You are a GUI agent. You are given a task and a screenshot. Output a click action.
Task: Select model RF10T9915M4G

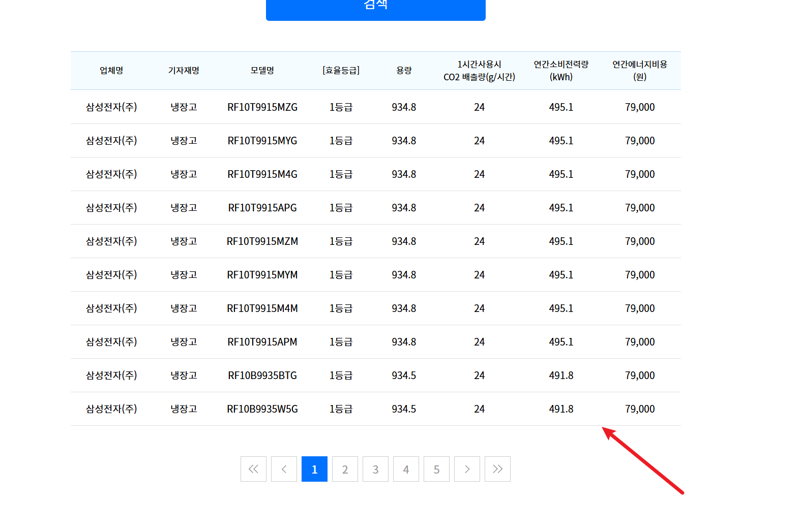[262, 174]
